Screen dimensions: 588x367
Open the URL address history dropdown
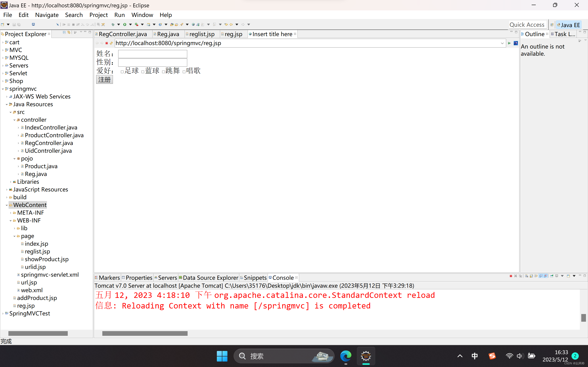click(502, 43)
